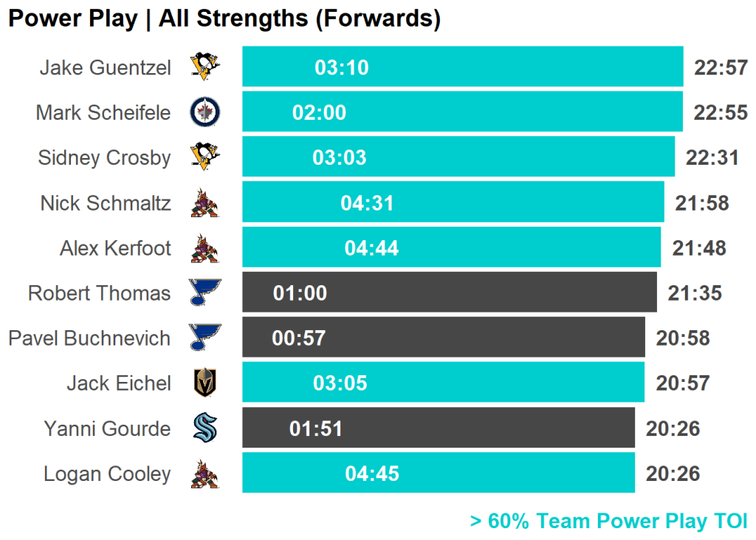Click the Vegas Golden Knights logo
Image resolution: width=756 pixels, height=540 pixels.
pyautogui.click(x=205, y=383)
